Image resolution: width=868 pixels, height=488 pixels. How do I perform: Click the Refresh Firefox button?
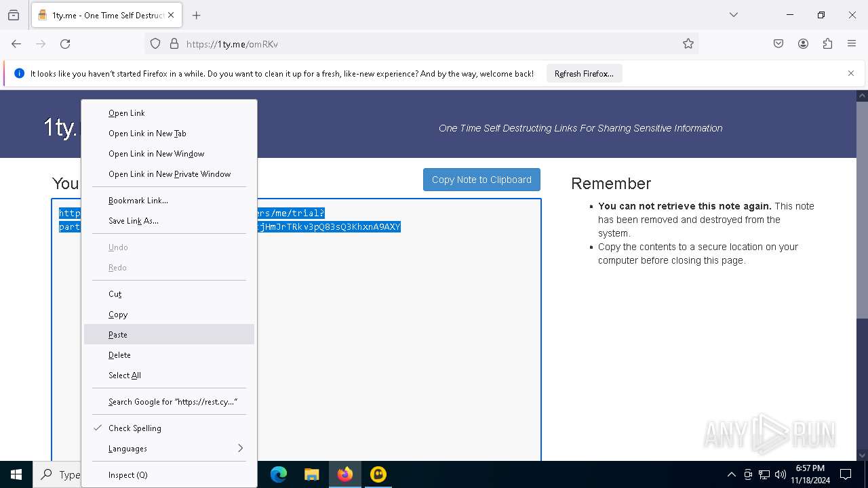click(584, 74)
